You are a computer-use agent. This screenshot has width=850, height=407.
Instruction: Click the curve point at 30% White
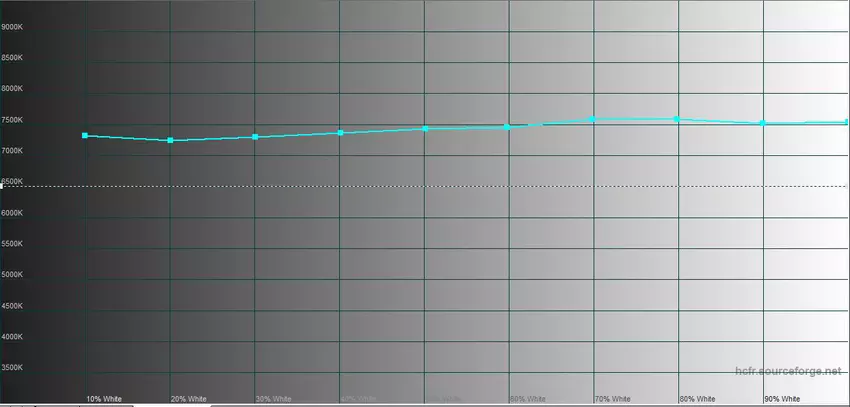[255, 137]
